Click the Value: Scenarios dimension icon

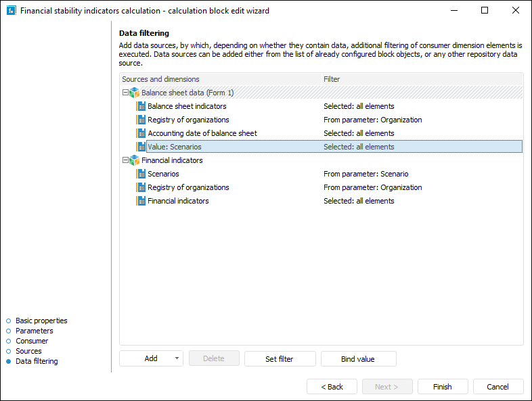pos(141,147)
